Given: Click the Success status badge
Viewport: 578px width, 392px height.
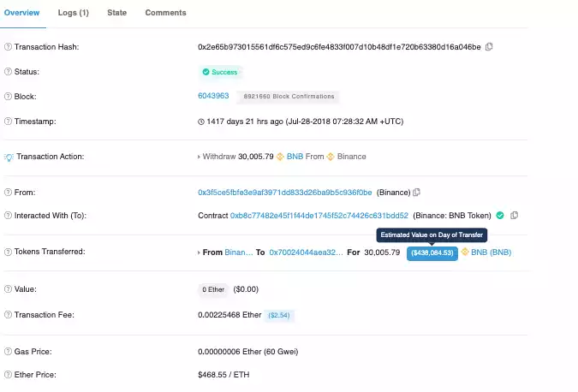Looking at the screenshot, I should point(220,72).
